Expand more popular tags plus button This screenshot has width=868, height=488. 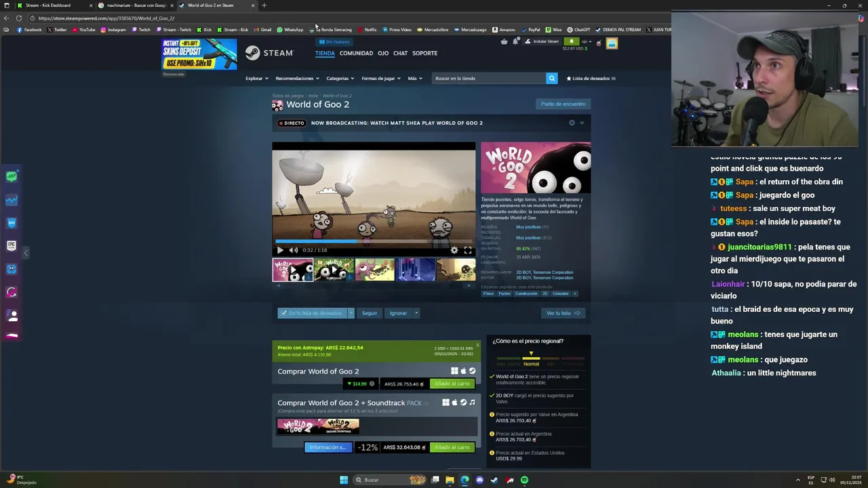575,293
